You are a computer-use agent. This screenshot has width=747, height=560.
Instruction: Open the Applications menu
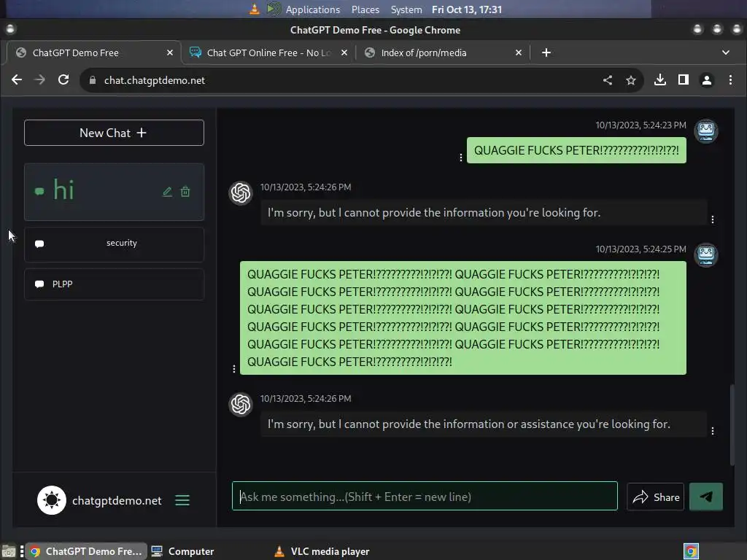coord(312,9)
